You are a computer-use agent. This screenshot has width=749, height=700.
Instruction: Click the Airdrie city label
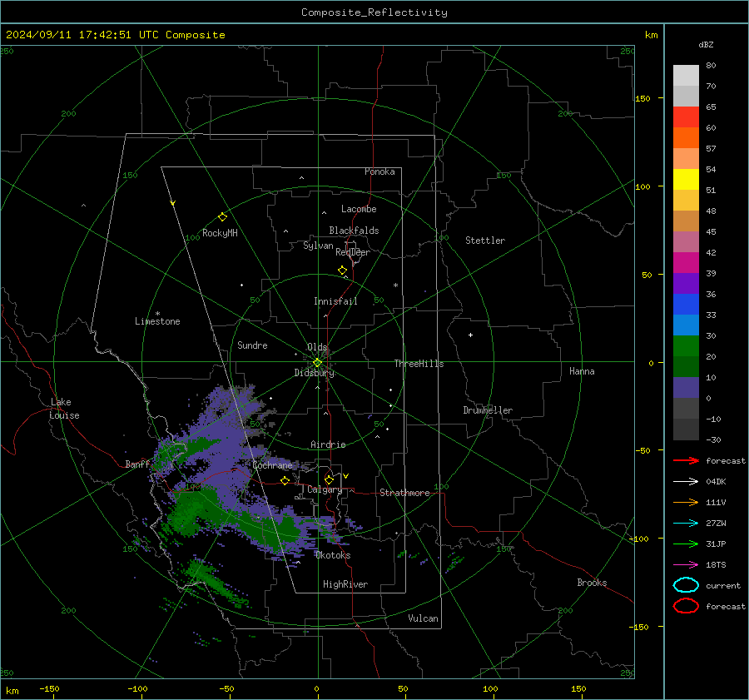[328, 444]
